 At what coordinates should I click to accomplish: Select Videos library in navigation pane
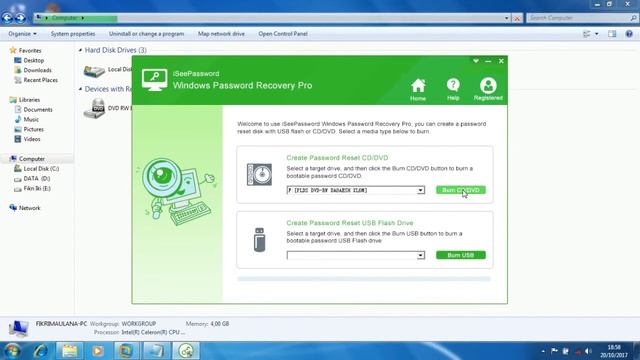(x=32, y=139)
